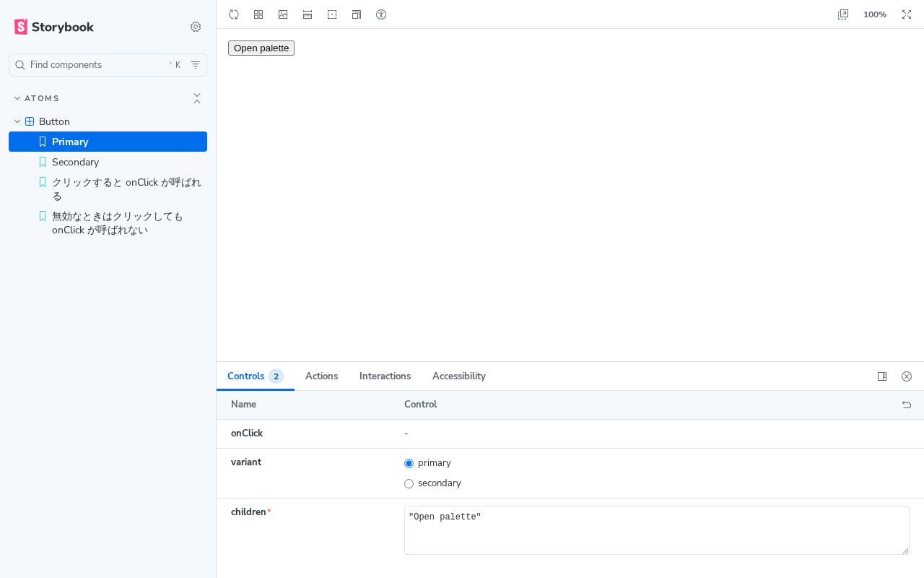
Task: Select the Primary story
Action: click(108, 142)
